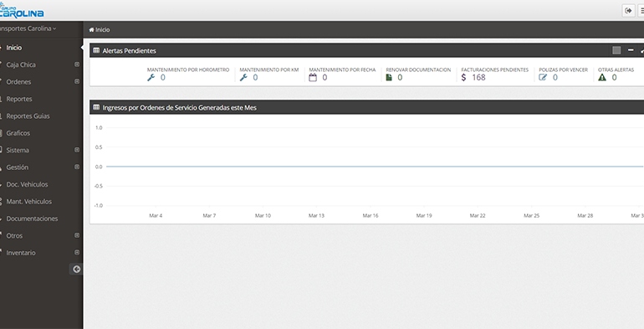
Task: Click the Mantenimiento por KM wrench icon
Action: pos(243,77)
